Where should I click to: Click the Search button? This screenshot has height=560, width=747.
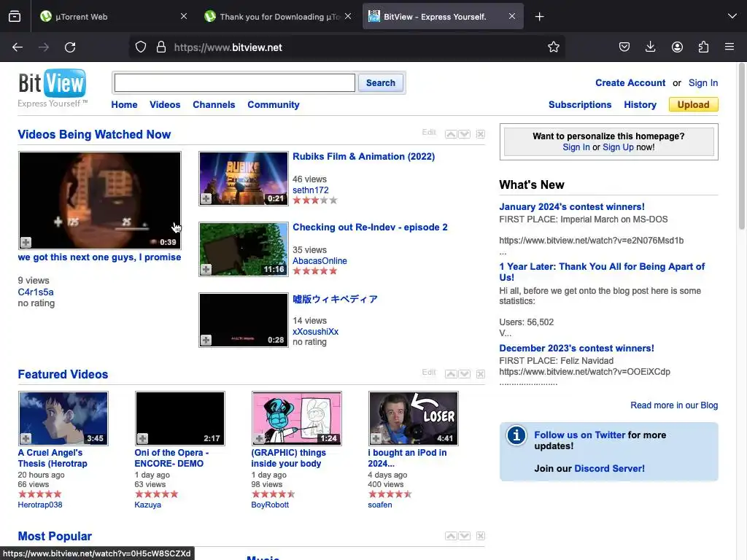[x=381, y=83]
